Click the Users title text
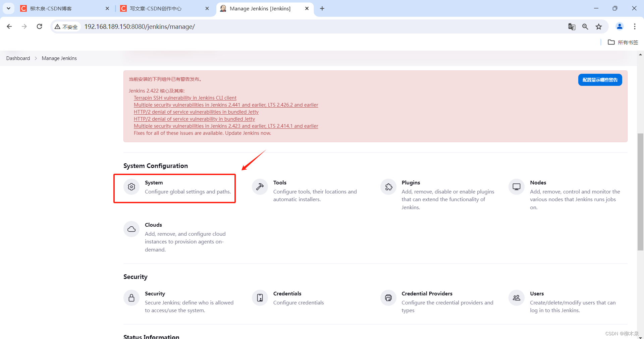Screen dimensions: 644x339 coord(537,294)
